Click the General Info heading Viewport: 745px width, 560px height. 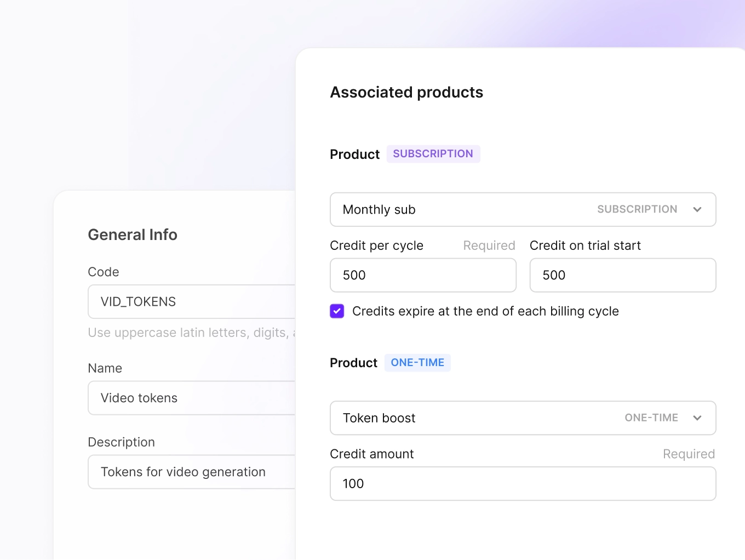[x=133, y=235]
